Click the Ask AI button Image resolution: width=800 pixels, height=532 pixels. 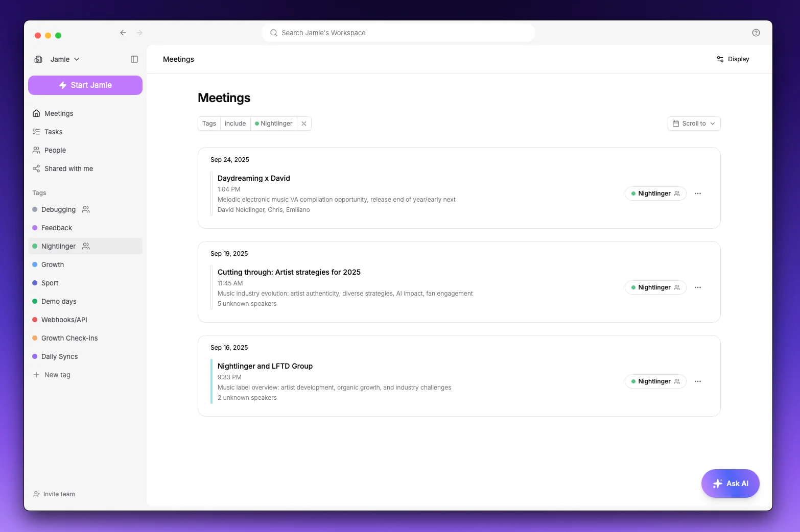coord(731,483)
